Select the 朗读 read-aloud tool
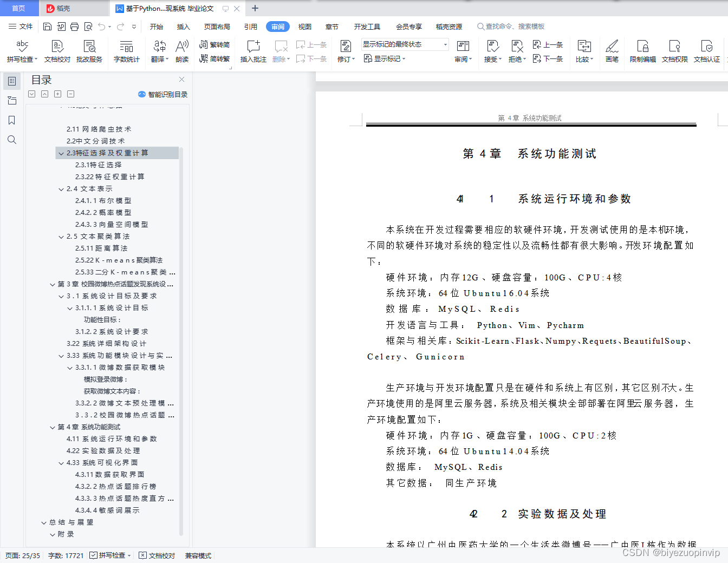This screenshot has height=563, width=728. [181, 51]
